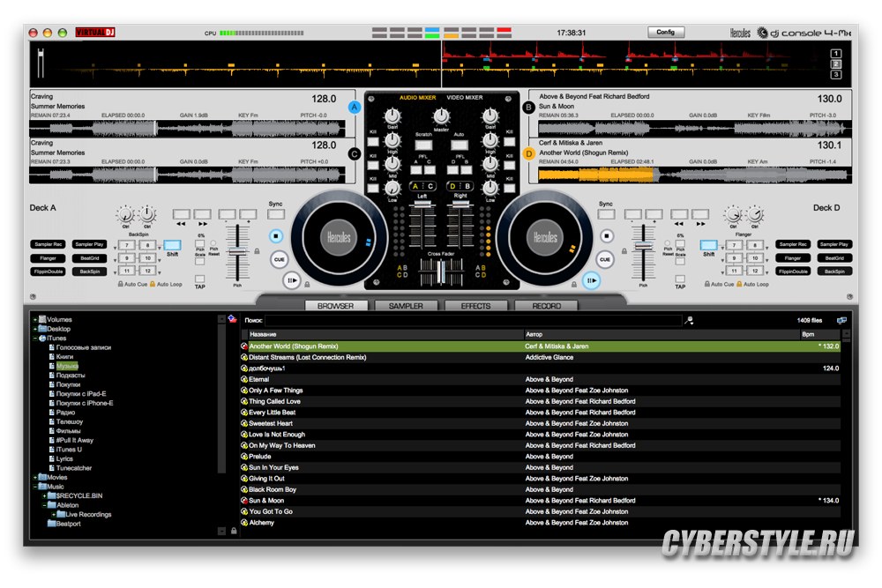Click the Cross Fader handle
Viewport: 882px width, 588px height.
pos(442,272)
